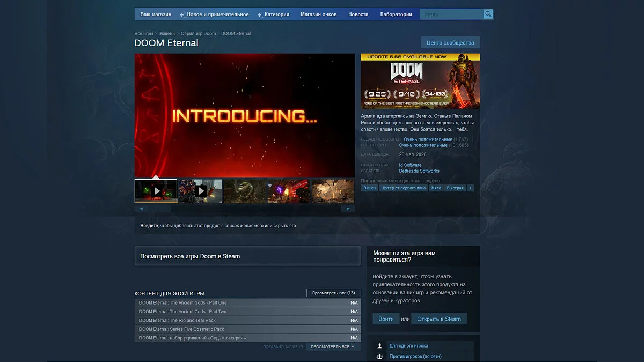Select the third screenshot thumbnail
Viewport: 644px width, 362px height.
[244, 191]
